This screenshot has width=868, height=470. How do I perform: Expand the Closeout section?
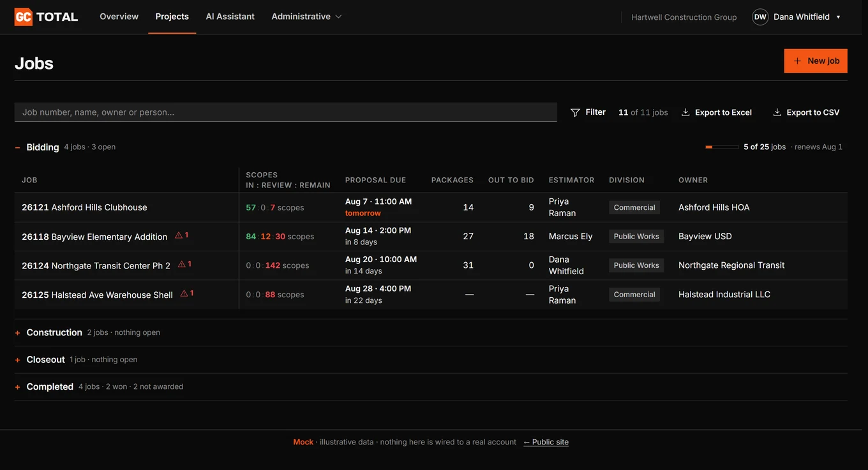click(18, 360)
